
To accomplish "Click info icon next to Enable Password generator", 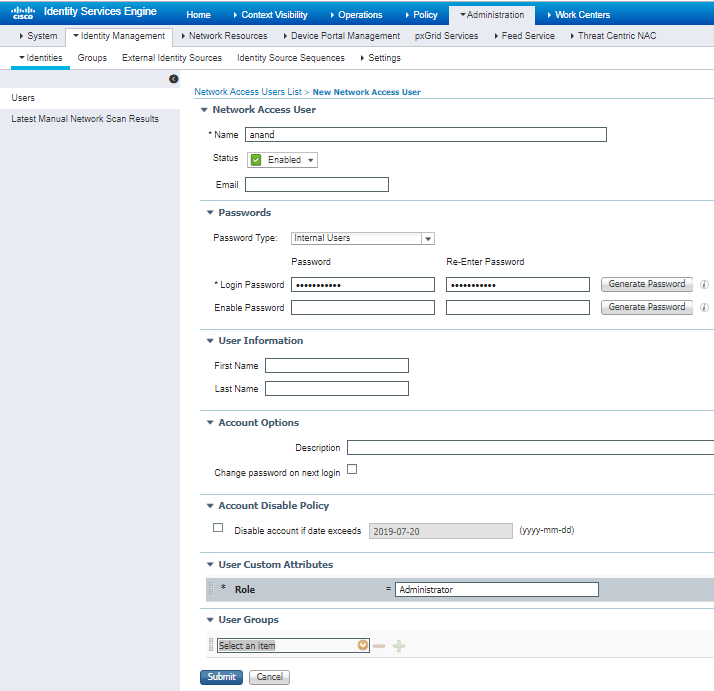I will 704,307.
